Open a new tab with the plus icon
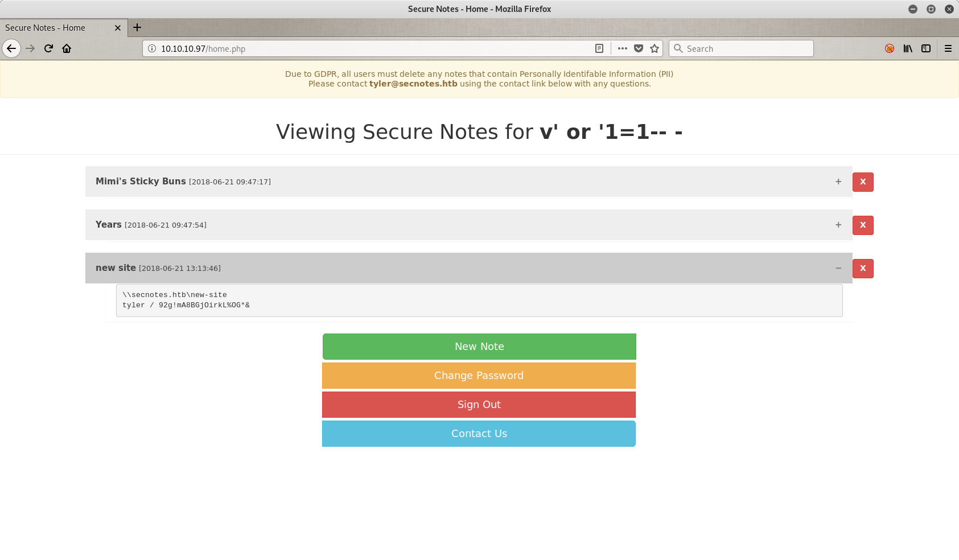This screenshot has height=560, width=959. click(137, 27)
